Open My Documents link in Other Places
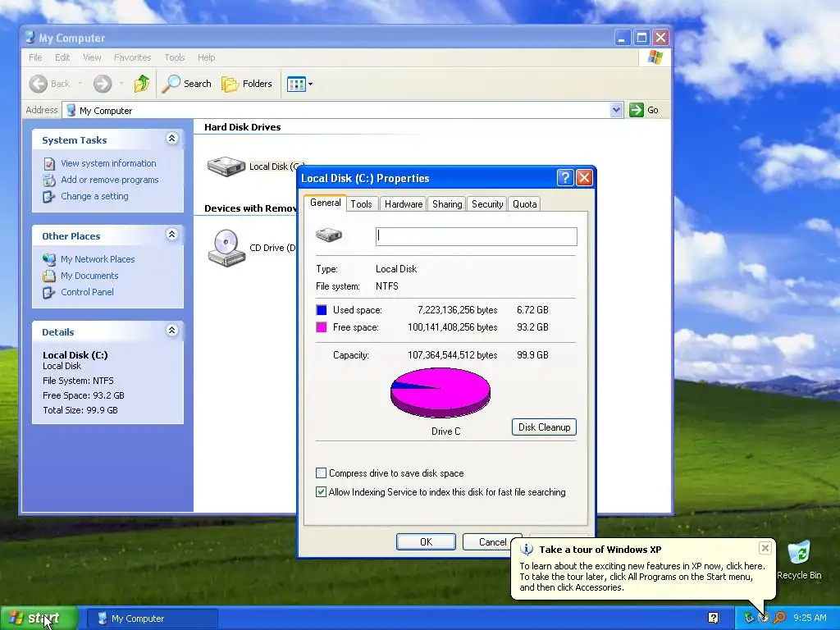Image resolution: width=840 pixels, height=630 pixels. [89, 276]
